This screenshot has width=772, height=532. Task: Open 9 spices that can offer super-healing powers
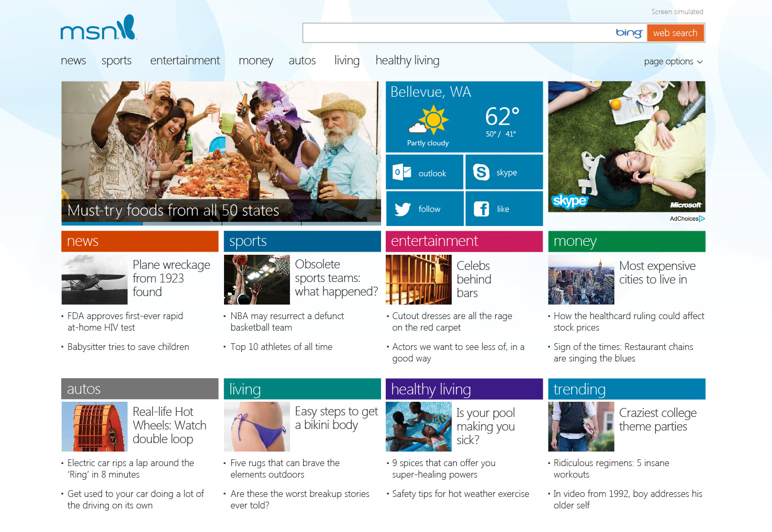pos(443,469)
